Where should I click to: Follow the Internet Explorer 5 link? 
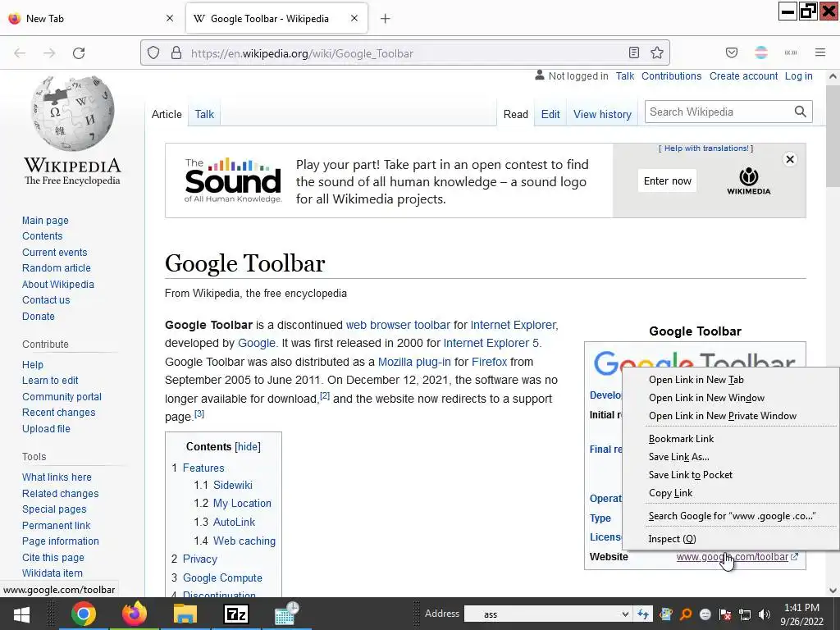(491, 343)
